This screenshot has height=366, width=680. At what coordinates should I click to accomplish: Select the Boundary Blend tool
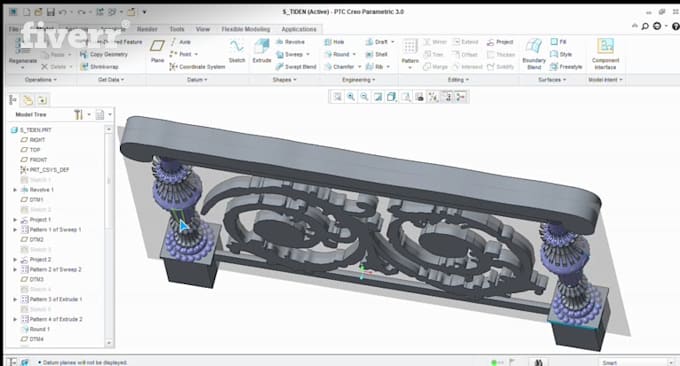coord(534,54)
